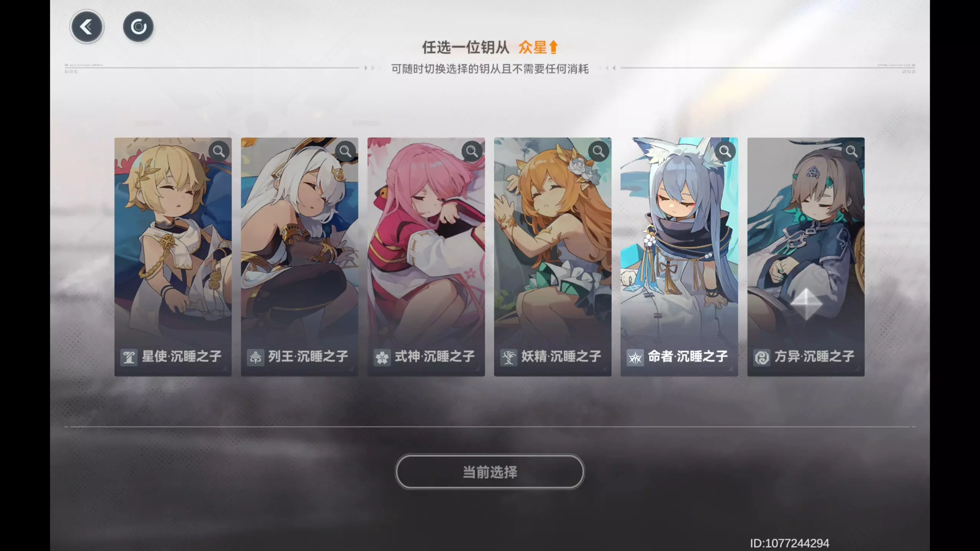Inspect 星使·沉睡之子 with its magnifier icon
Screen dimensions: 980x551
point(219,152)
